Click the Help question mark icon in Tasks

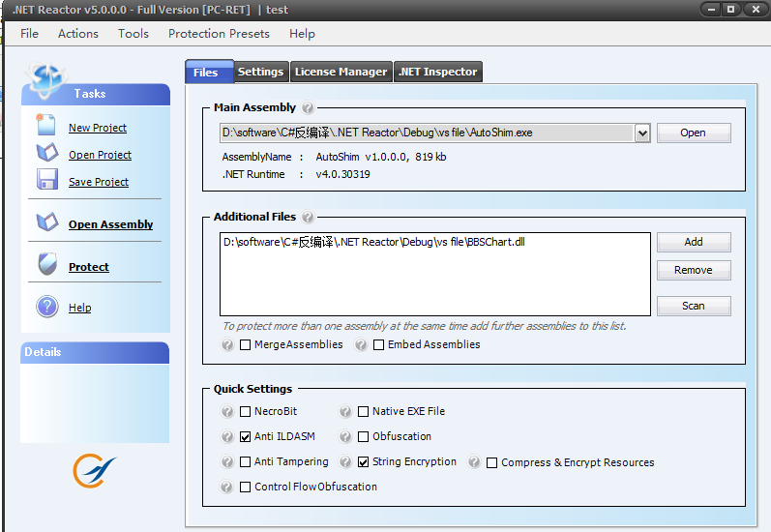pyautogui.click(x=47, y=307)
